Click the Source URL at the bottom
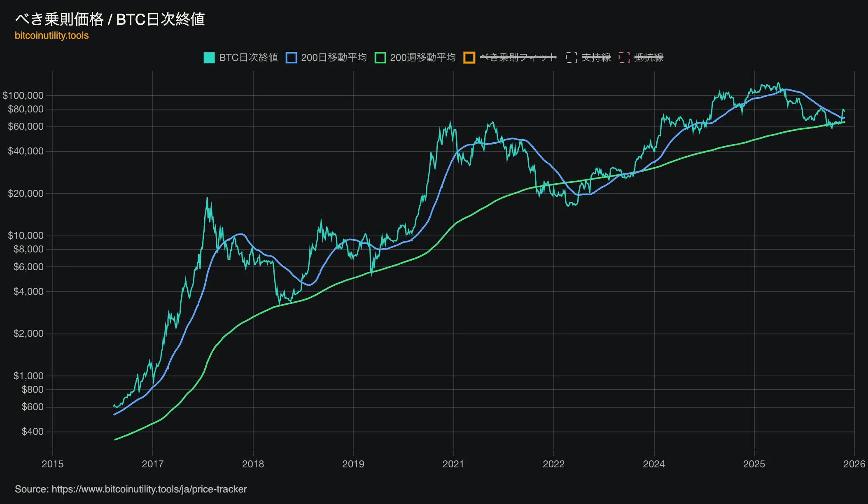This screenshot has width=868, height=504. pos(149,489)
